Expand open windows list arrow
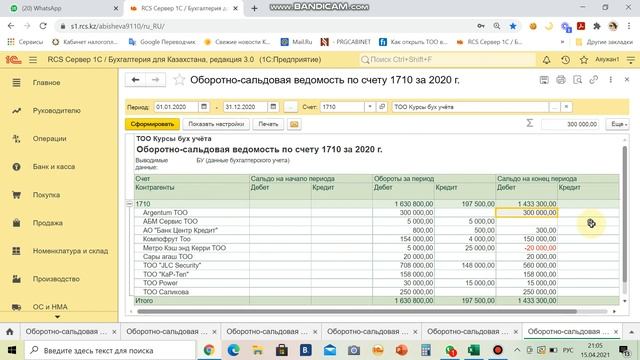640x360 pixels. [x=631, y=331]
